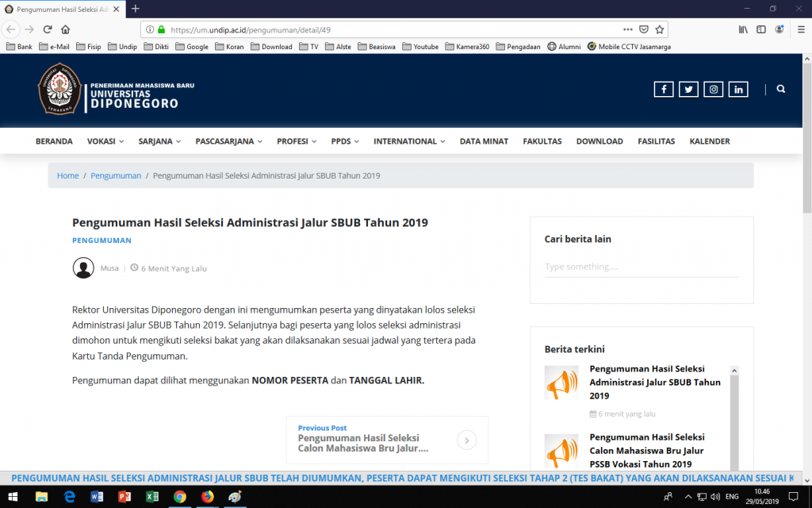Toggle the Firefox sidebar view
812x508 pixels.
[x=760, y=29]
